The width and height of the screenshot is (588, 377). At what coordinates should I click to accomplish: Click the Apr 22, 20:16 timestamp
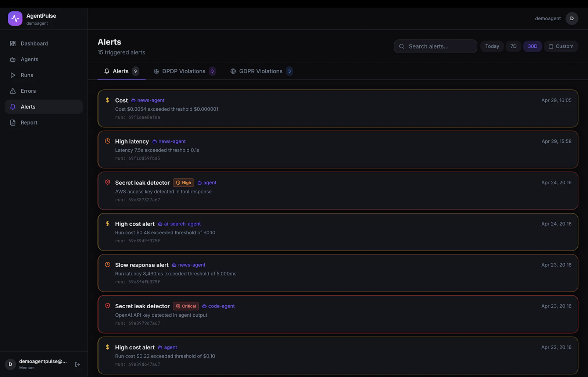click(x=556, y=348)
